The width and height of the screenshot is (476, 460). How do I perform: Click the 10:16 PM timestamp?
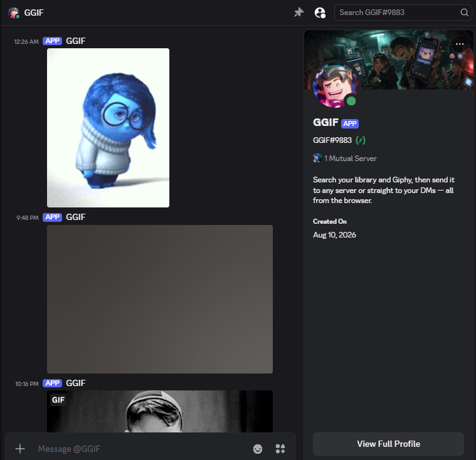point(27,384)
